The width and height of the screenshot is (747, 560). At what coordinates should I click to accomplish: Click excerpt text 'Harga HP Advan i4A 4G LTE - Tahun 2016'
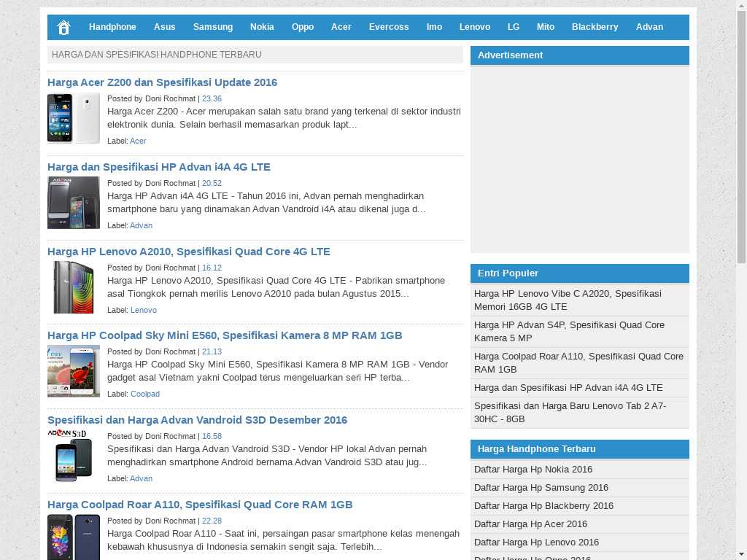(x=266, y=203)
